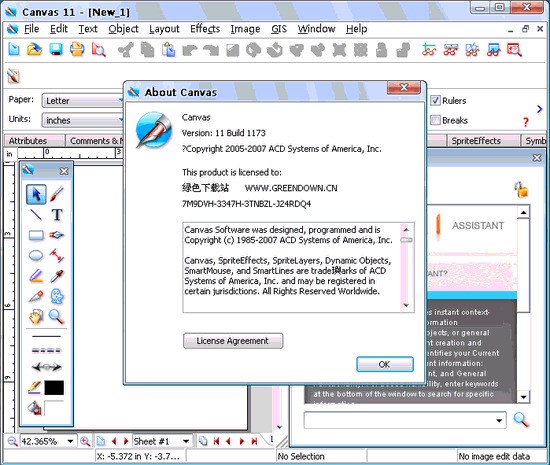Select the Text tool in toolbox
Viewport: 550px width, 465px height.
(x=57, y=215)
